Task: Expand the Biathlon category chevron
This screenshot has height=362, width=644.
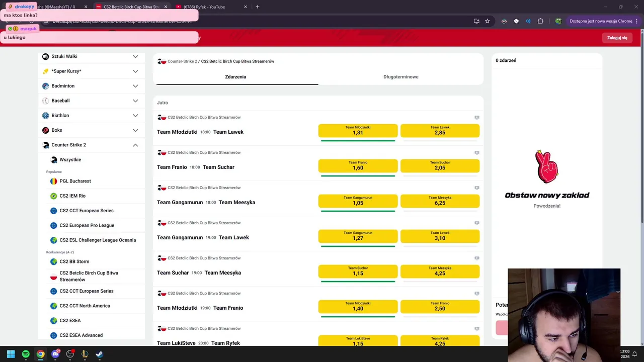Action: (135, 116)
